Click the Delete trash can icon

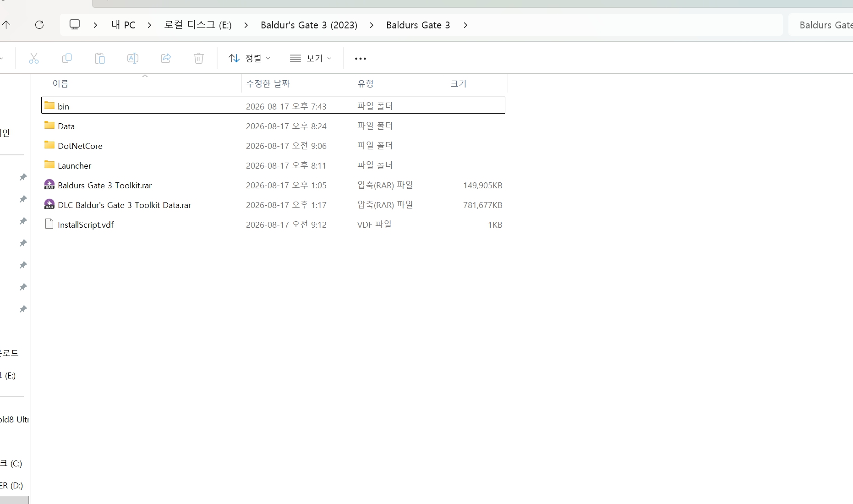[x=199, y=58]
